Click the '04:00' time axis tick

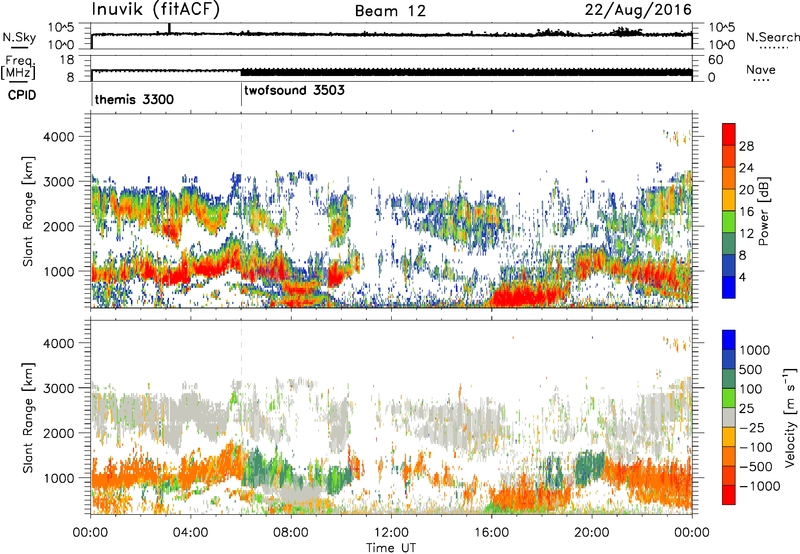tap(190, 533)
